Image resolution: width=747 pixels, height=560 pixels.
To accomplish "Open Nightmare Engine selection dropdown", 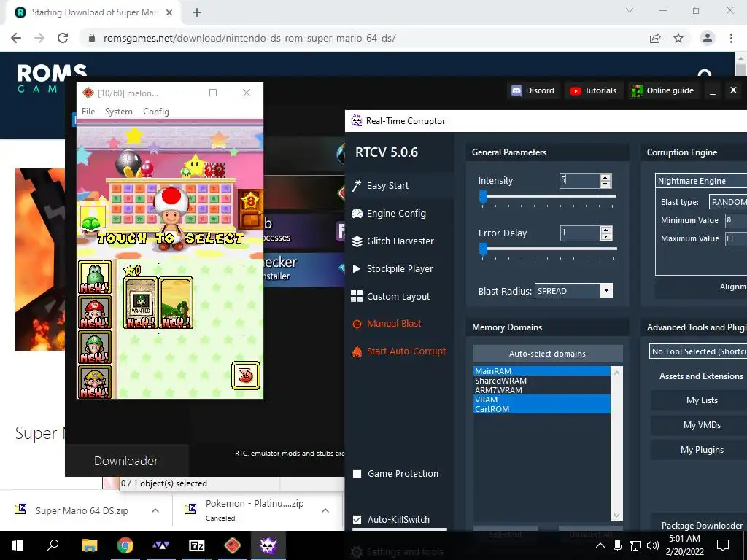I will [x=701, y=181].
